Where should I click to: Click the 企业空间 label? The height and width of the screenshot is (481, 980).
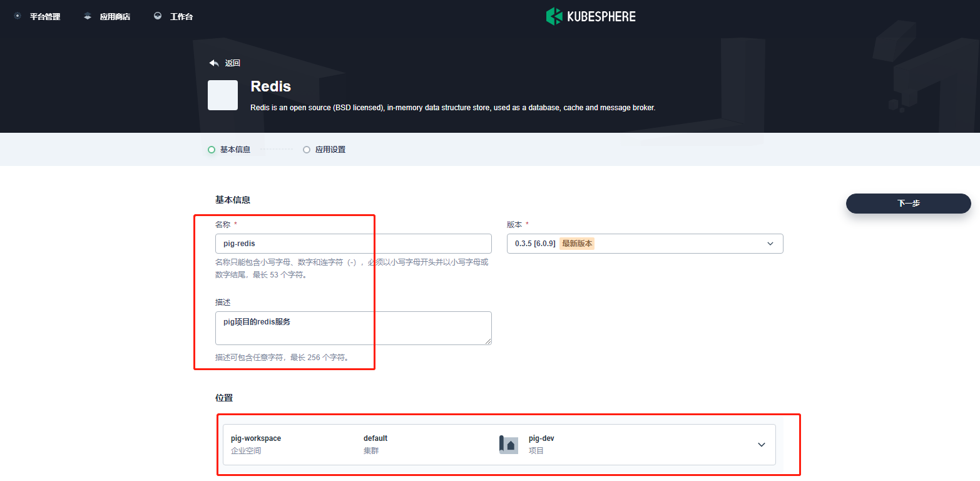tap(246, 450)
